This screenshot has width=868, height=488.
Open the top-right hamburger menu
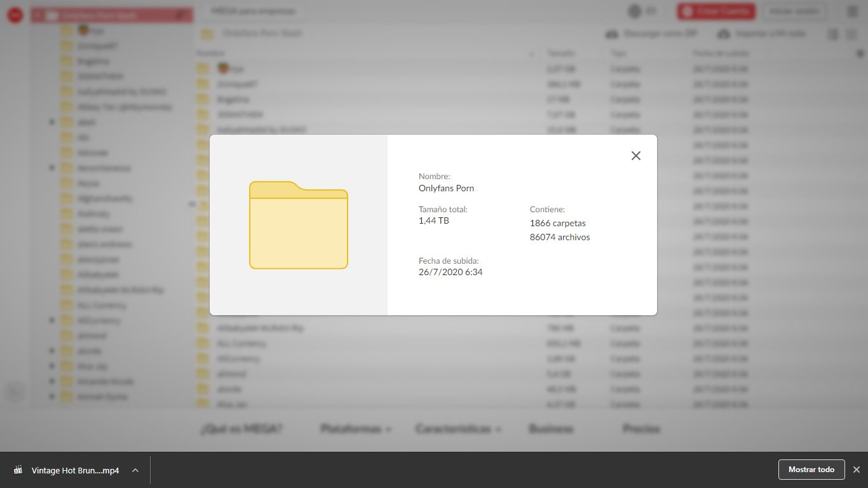(852, 11)
